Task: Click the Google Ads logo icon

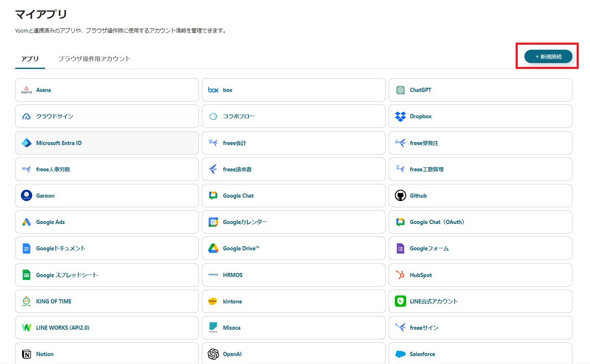Action: click(x=26, y=222)
